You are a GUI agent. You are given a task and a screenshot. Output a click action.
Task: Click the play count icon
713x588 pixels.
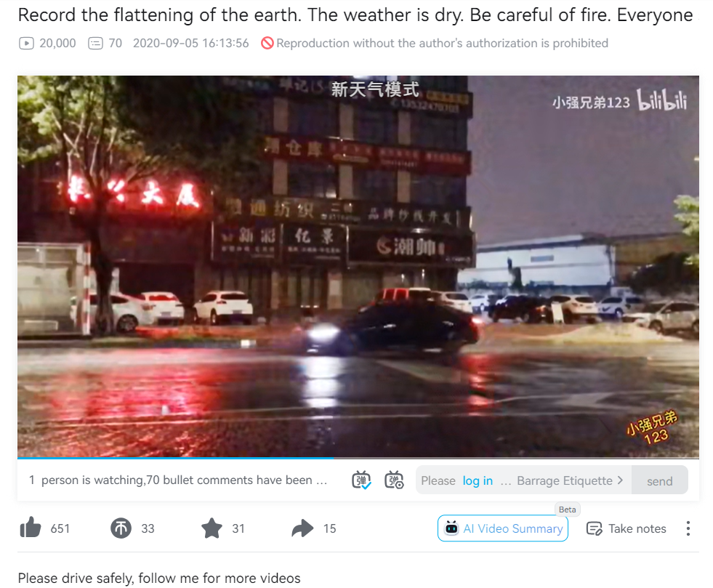click(26, 43)
